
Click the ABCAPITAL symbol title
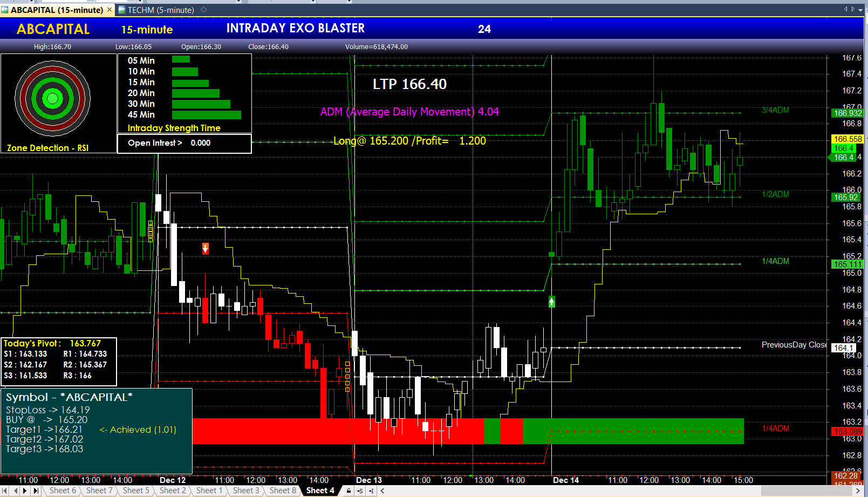tap(53, 29)
